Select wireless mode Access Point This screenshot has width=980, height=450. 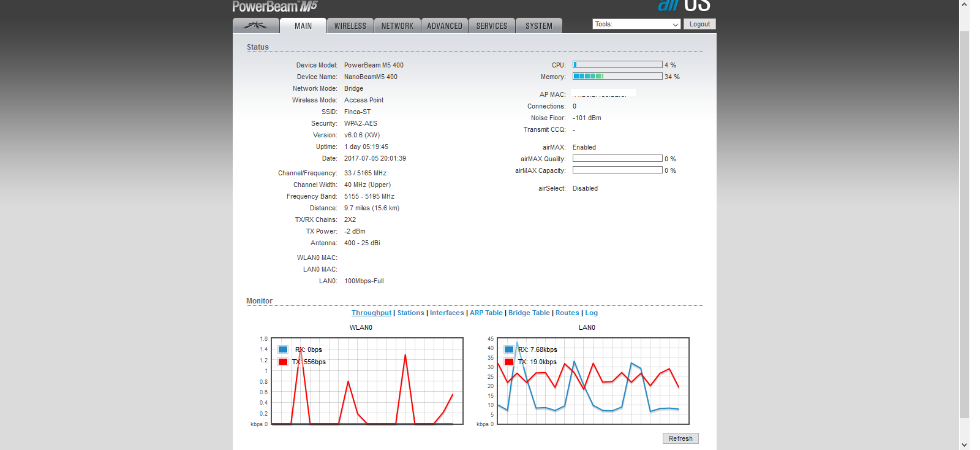(x=364, y=100)
